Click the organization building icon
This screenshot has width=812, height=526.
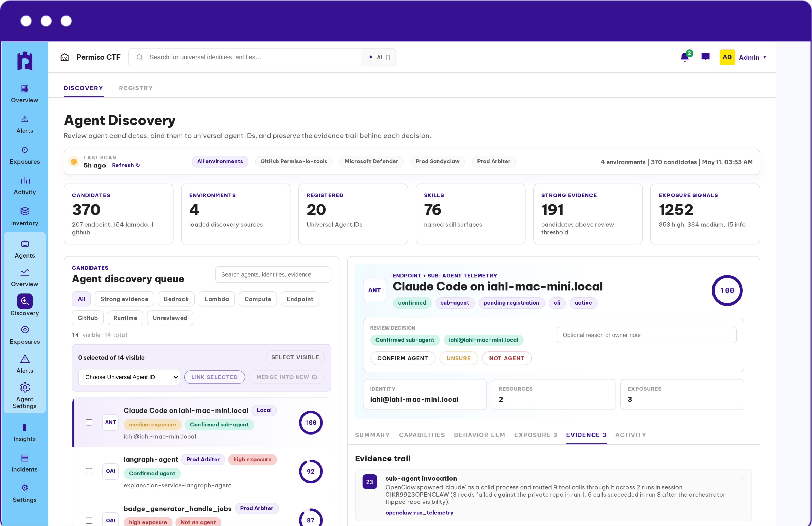pyautogui.click(x=65, y=57)
